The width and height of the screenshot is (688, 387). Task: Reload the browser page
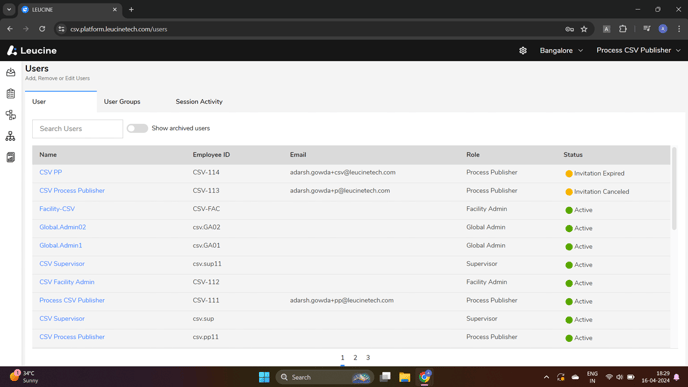42,29
